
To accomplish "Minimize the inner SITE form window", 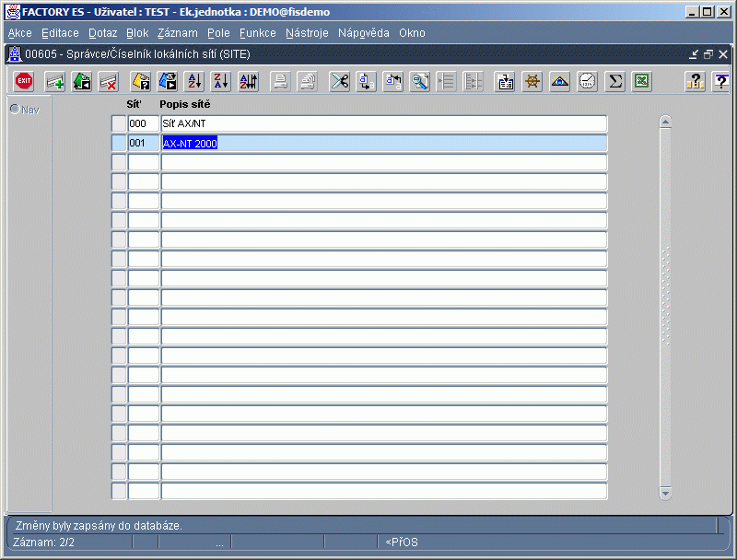I will coord(694,54).
